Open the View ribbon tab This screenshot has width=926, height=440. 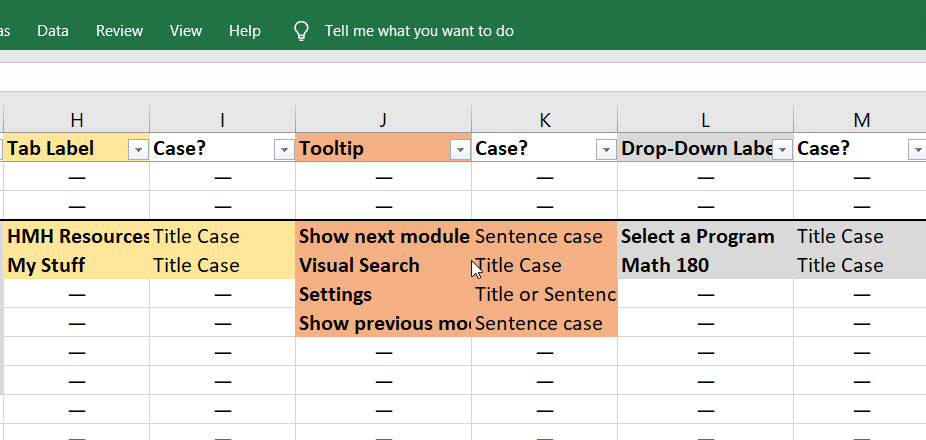click(x=185, y=31)
